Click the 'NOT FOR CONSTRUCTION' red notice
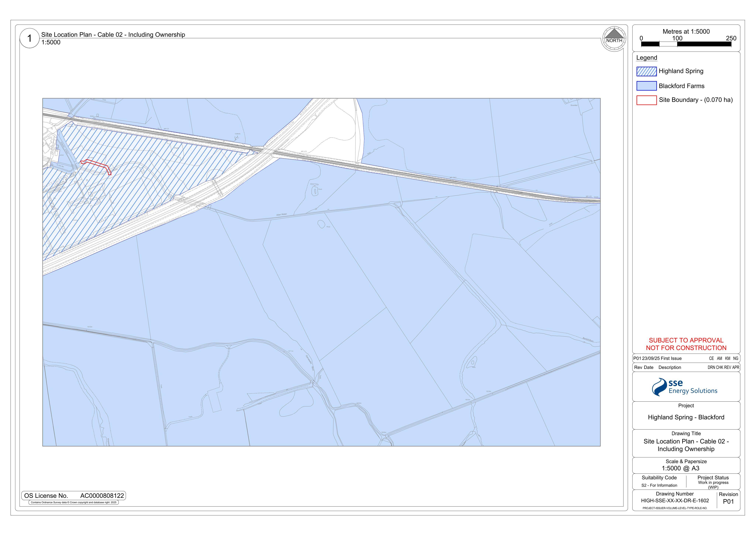Viewport: 756px width, 535px height. [x=686, y=348]
